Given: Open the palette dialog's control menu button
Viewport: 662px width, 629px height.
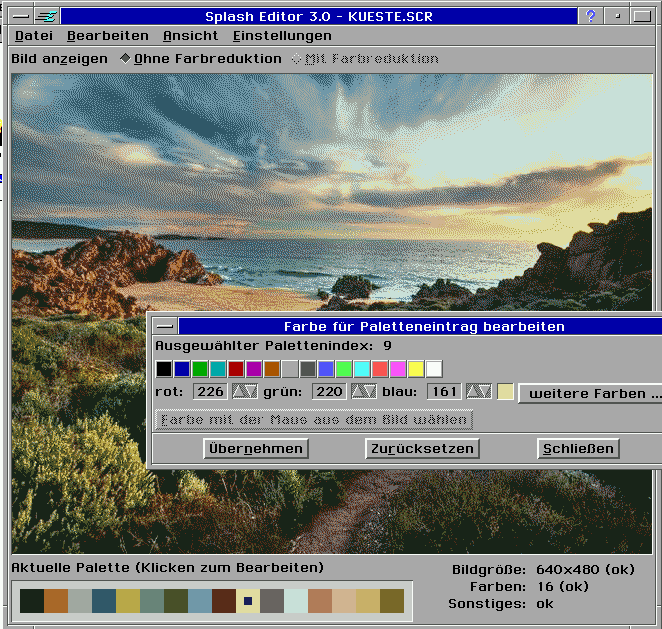Looking at the screenshot, I should click(164, 326).
